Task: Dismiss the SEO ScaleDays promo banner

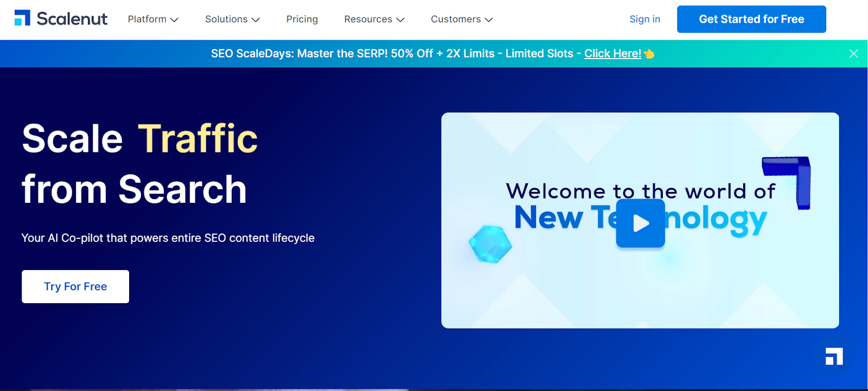Action: [x=853, y=54]
